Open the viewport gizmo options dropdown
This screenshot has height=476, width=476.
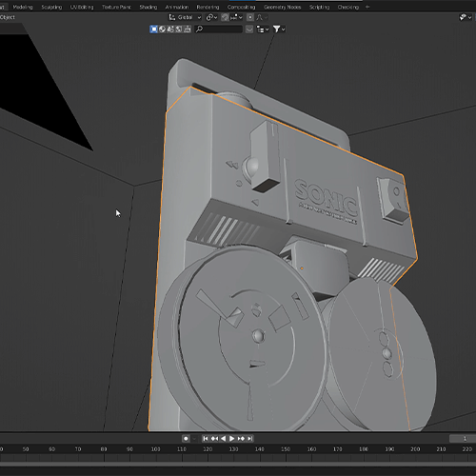point(466,17)
